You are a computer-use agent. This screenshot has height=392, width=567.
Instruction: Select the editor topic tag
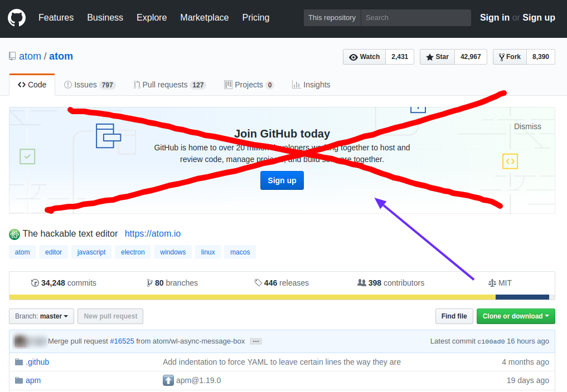(54, 252)
